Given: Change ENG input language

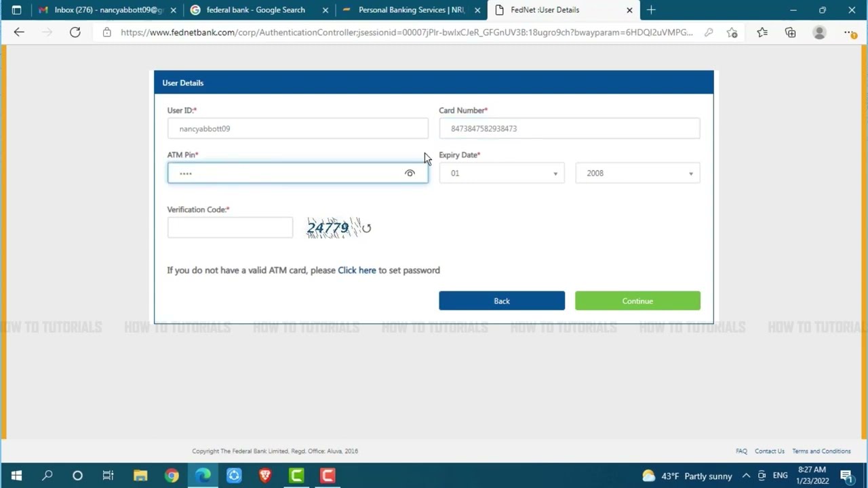Looking at the screenshot, I should tap(780, 476).
